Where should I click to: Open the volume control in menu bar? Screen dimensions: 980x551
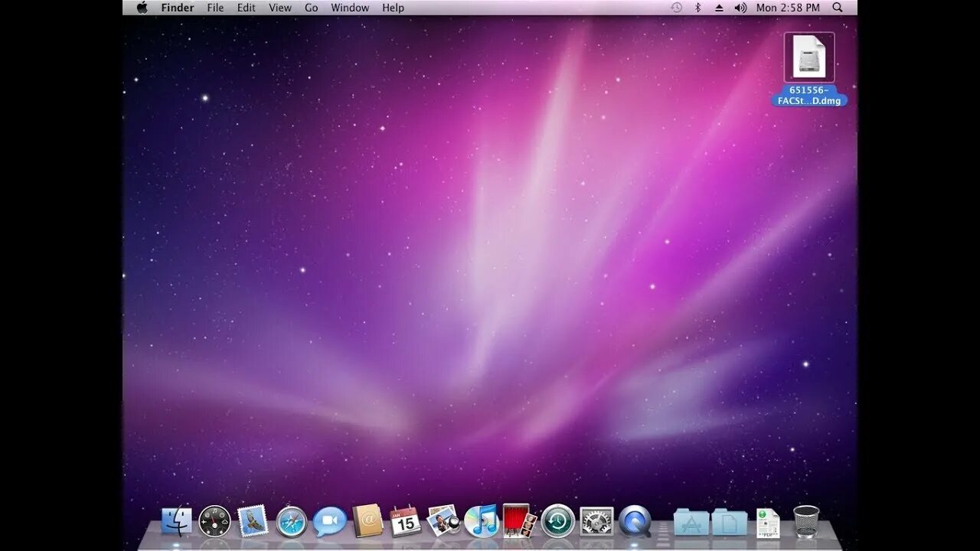(740, 8)
